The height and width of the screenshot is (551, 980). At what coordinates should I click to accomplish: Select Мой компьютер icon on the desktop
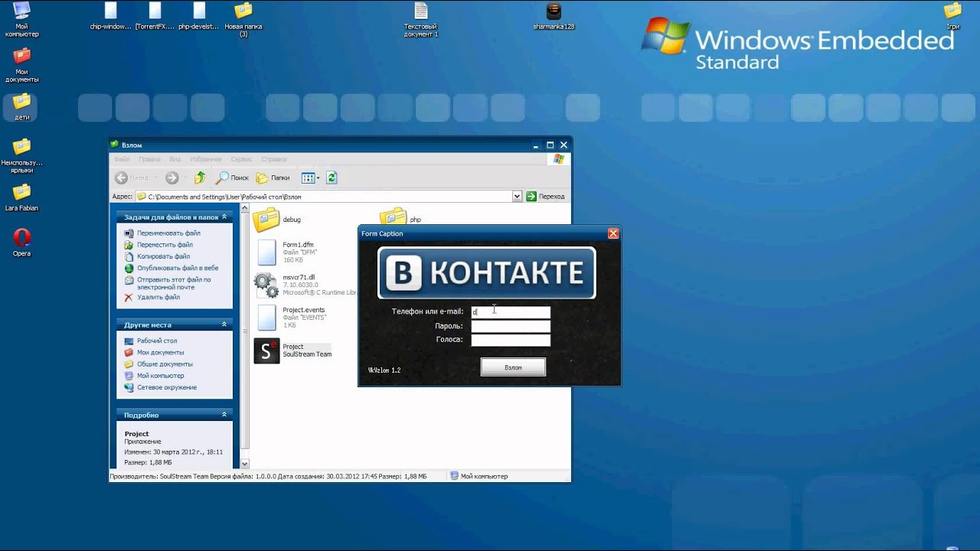coord(22,19)
